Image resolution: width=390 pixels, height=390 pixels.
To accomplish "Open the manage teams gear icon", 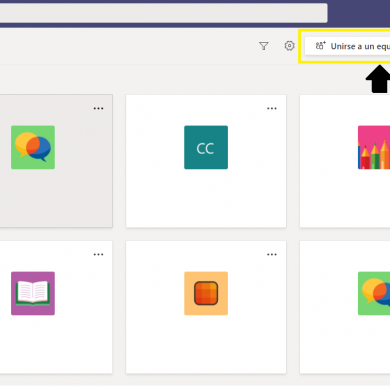I will coord(289,46).
